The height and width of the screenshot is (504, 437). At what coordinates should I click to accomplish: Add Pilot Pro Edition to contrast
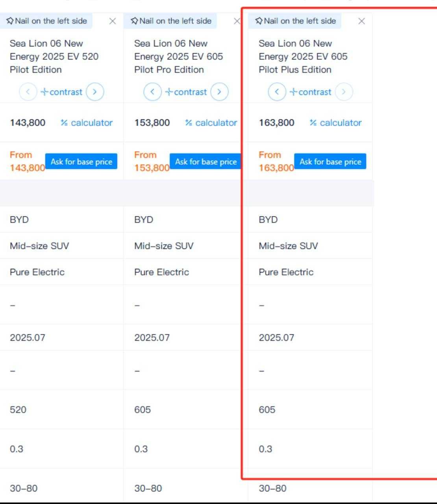coord(186,92)
